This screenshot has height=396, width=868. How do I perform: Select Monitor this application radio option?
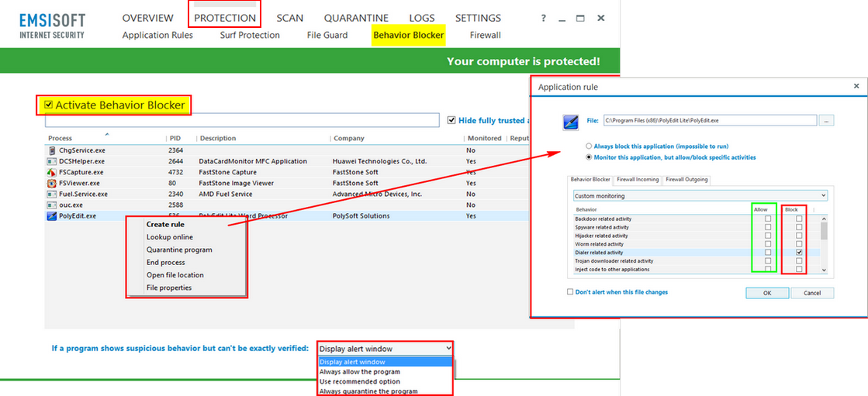(589, 157)
